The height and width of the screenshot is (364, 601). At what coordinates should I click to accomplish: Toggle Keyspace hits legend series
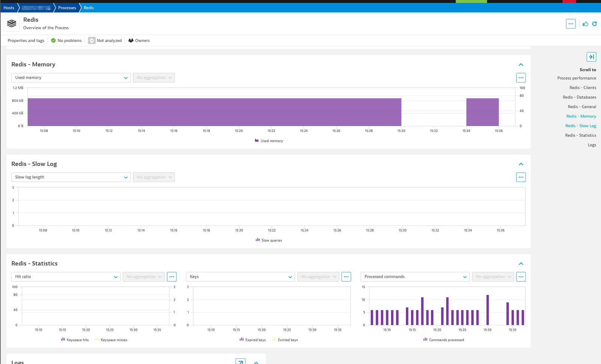[75, 340]
